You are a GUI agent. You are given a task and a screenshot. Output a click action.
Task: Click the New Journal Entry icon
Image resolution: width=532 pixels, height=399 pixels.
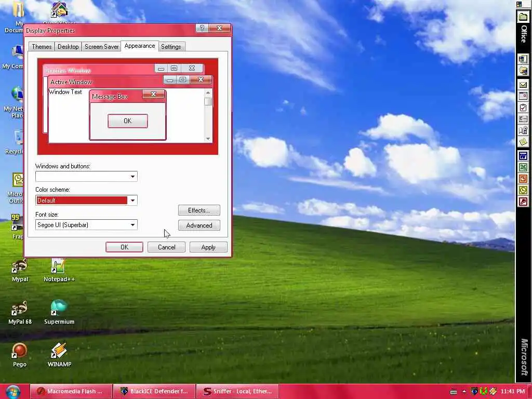(523, 130)
